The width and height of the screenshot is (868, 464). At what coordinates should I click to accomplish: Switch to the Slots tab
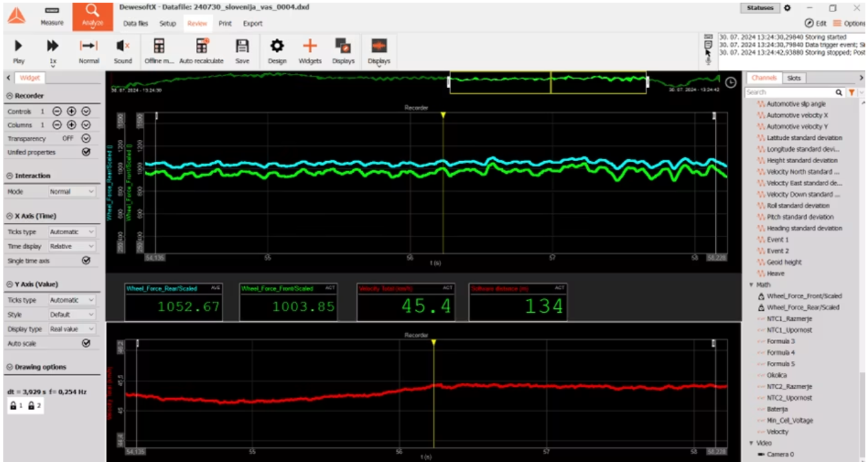pyautogui.click(x=794, y=78)
